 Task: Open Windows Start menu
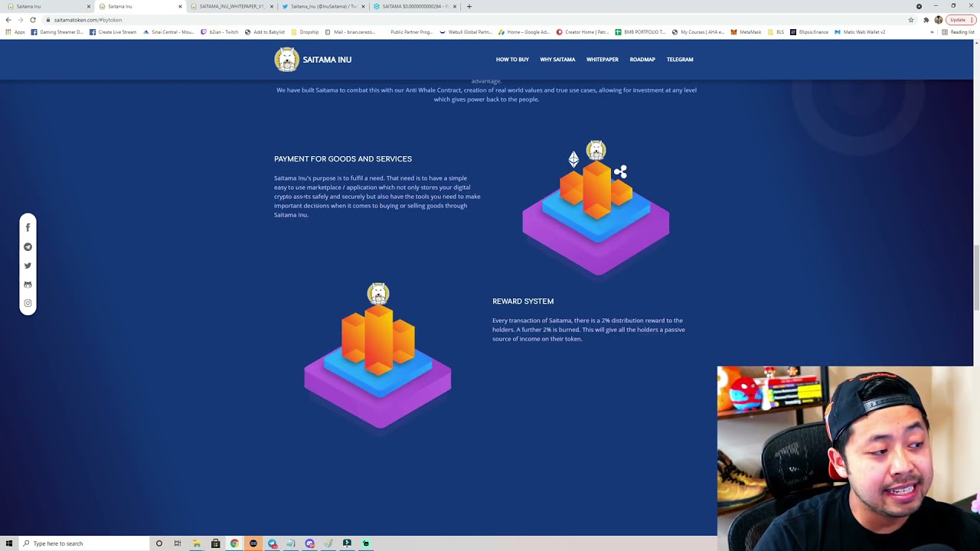(x=9, y=543)
